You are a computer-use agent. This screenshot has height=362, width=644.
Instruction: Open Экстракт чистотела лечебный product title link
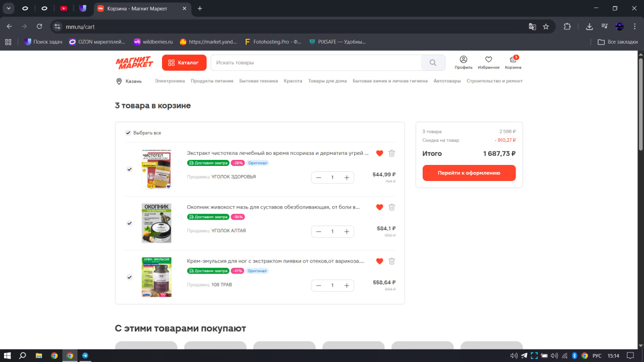(x=278, y=153)
